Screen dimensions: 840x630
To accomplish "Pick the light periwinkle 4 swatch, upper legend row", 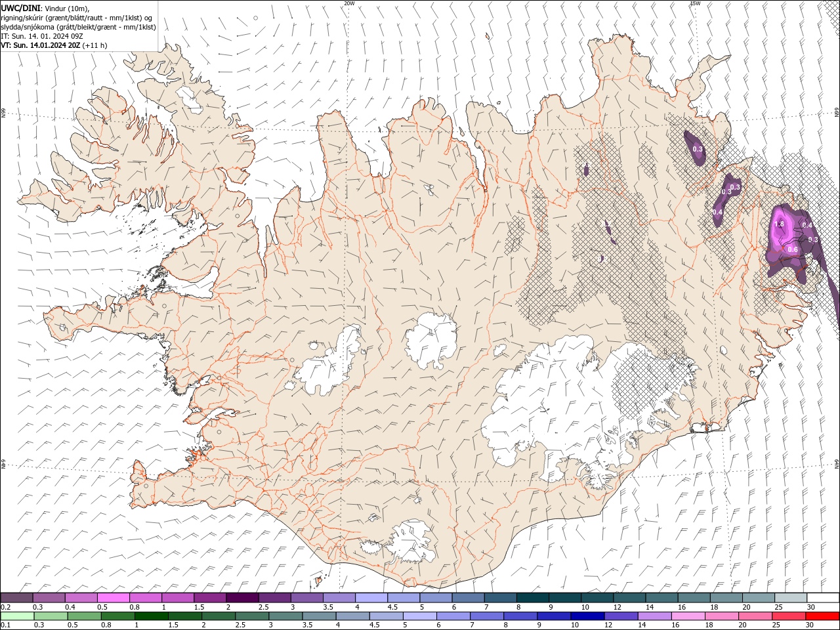I will (x=371, y=598).
